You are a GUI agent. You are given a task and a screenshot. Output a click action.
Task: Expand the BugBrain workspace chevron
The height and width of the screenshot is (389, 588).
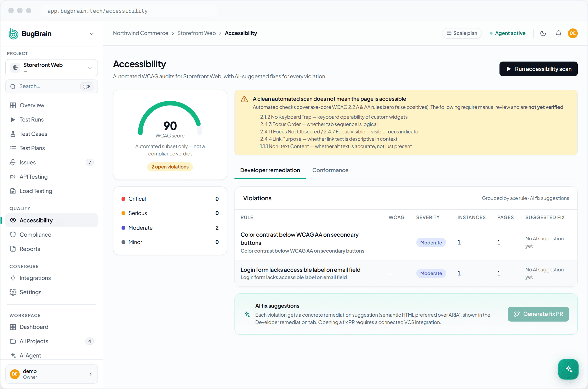tap(91, 34)
